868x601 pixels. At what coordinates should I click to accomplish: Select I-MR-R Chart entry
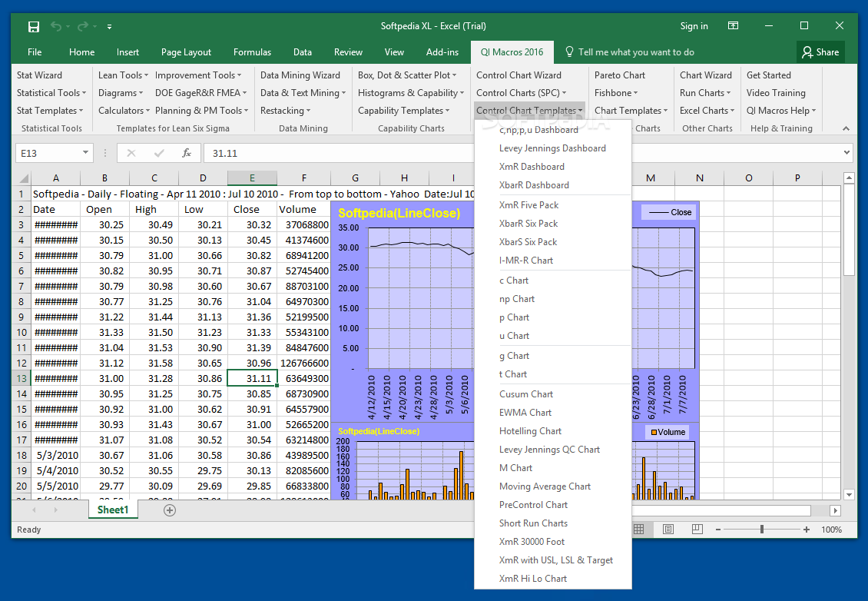(x=553, y=261)
